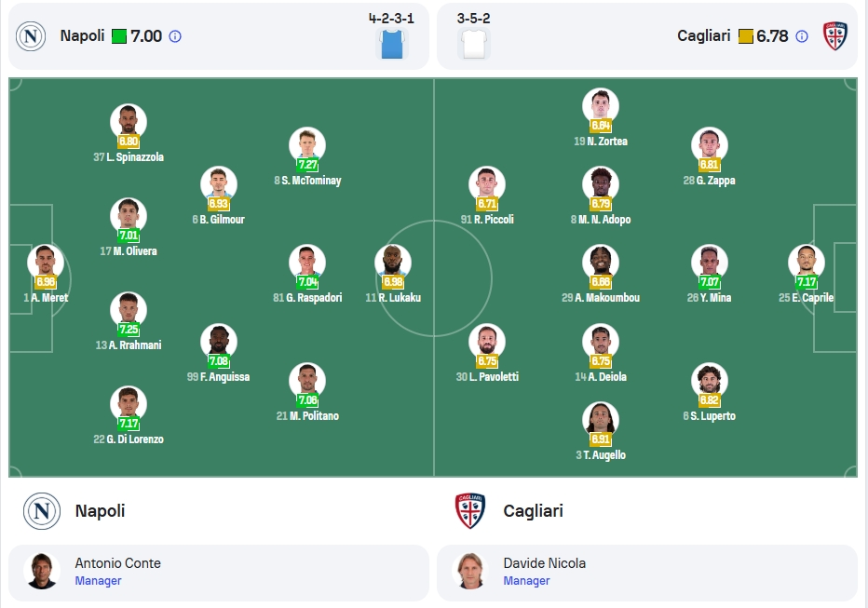Click the green Napoli team rating swatch
The image size is (868, 608).
point(119,36)
